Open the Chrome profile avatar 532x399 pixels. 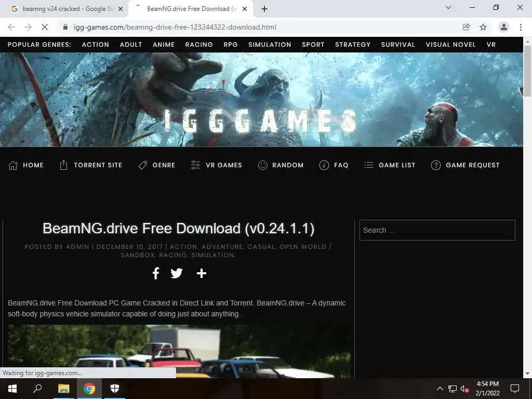pyautogui.click(x=504, y=27)
